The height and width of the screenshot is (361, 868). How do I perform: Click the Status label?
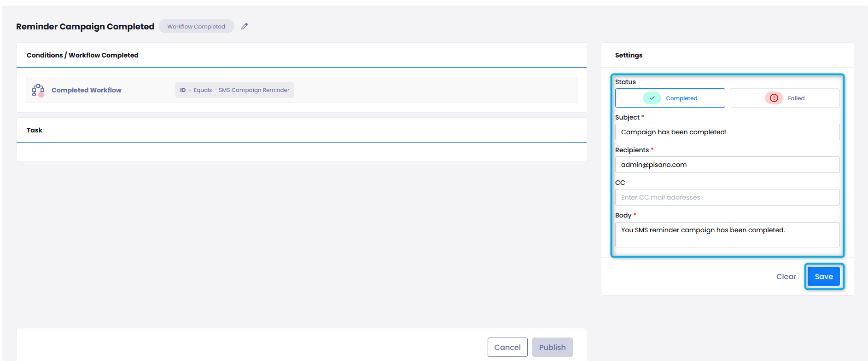click(625, 82)
